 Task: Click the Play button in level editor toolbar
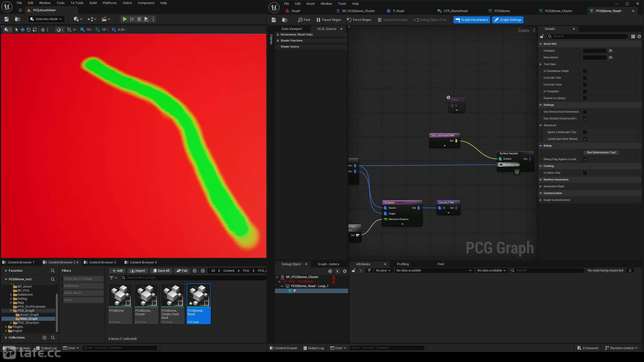(x=125, y=19)
